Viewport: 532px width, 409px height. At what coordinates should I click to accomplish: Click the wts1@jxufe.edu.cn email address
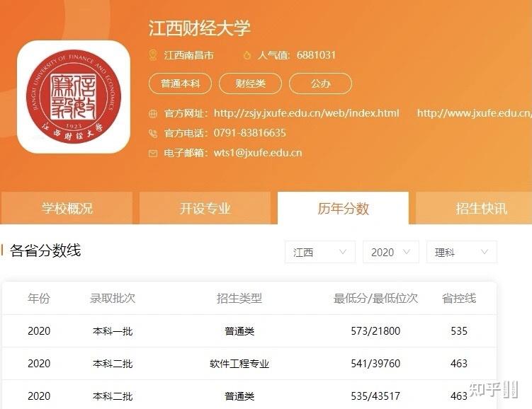258,153
